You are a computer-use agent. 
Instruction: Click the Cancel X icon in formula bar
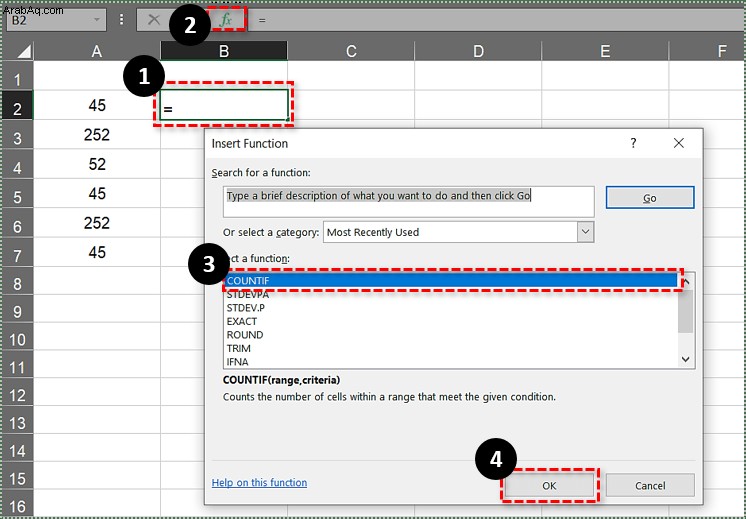coord(154,20)
